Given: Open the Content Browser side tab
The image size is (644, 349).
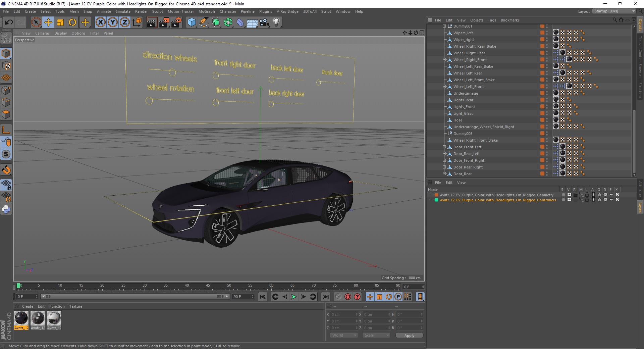Looking at the screenshot, I should 640,63.
